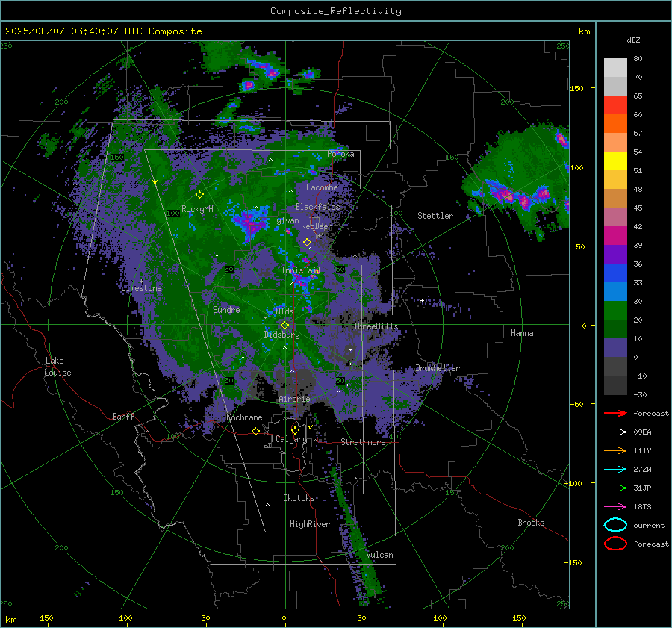672x628 pixels.
Task: Click the RockyMH label
Action: coord(197,209)
